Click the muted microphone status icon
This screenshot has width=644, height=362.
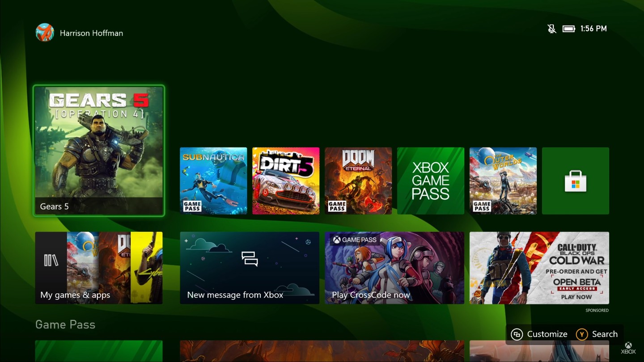[x=552, y=29]
